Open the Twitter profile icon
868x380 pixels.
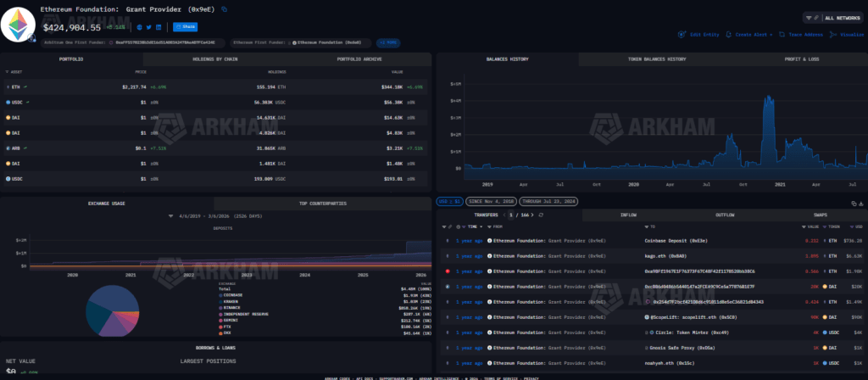tap(150, 26)
